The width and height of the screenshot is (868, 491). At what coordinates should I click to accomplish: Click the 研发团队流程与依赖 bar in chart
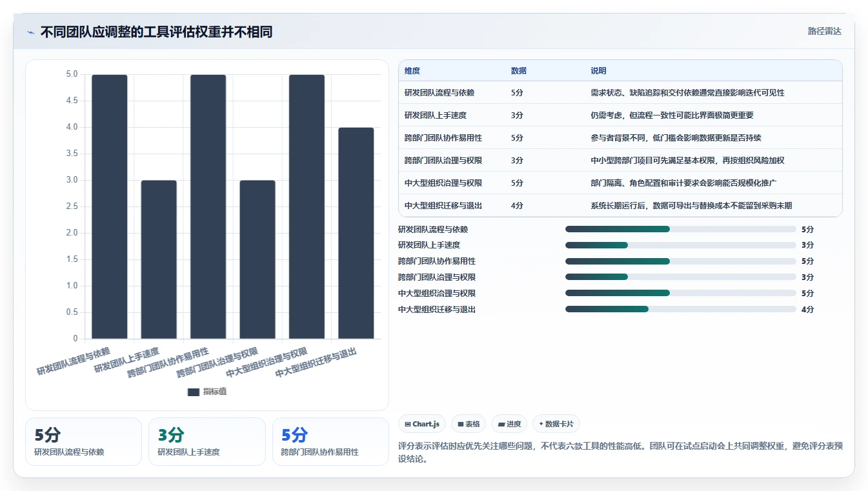pyautogui.click(x=110, y=206)
